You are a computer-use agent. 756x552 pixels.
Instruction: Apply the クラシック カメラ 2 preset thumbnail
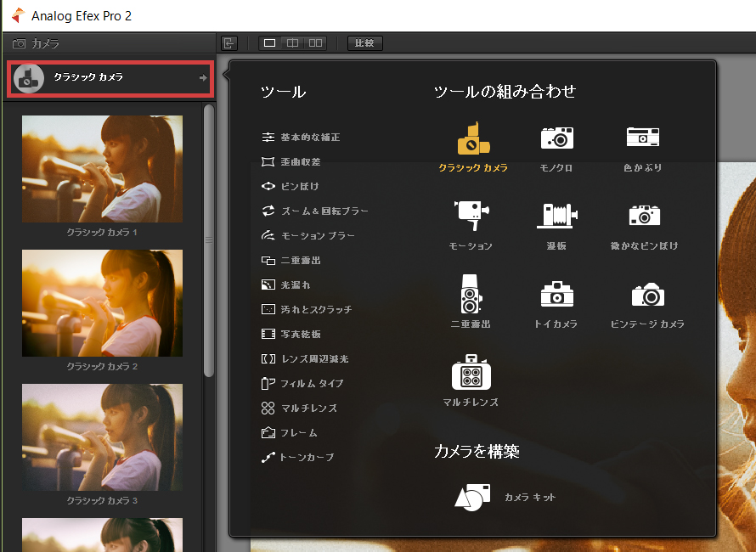click(x=102, y=303)
